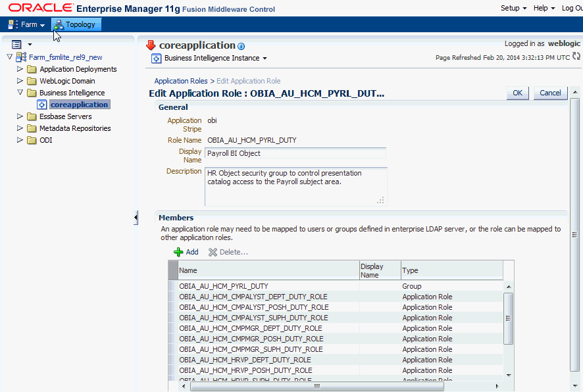Select coreapplication in the navigation tree

point(80,105)
